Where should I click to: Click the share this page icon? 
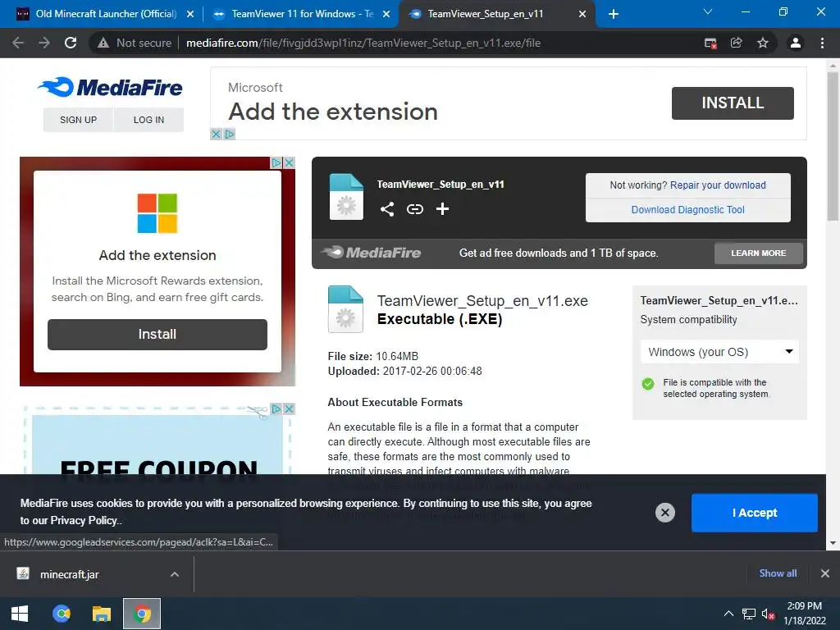[737, 43]
